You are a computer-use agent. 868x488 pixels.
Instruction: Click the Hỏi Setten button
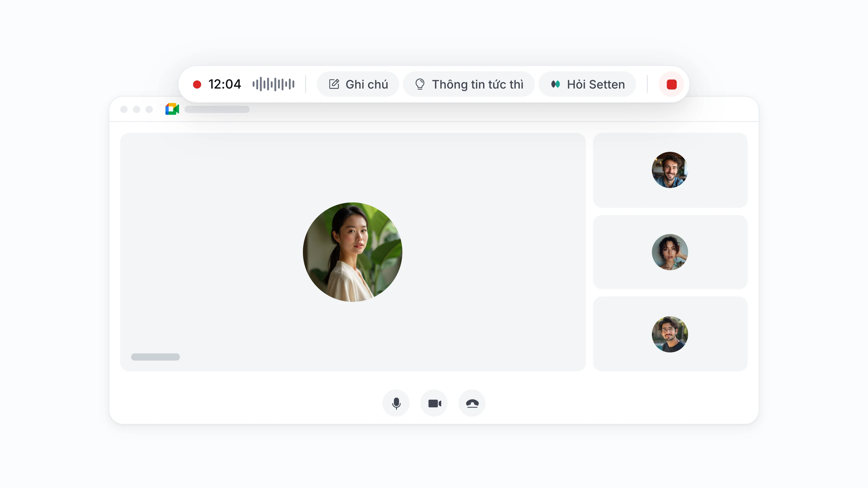click(587, 84)
